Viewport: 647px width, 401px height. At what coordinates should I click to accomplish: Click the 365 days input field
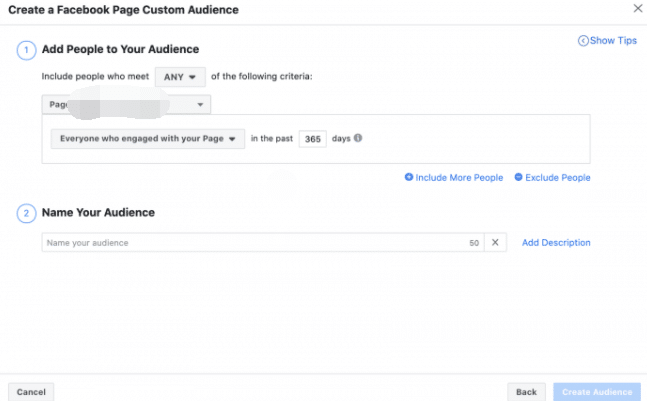(x=312, y=139)
